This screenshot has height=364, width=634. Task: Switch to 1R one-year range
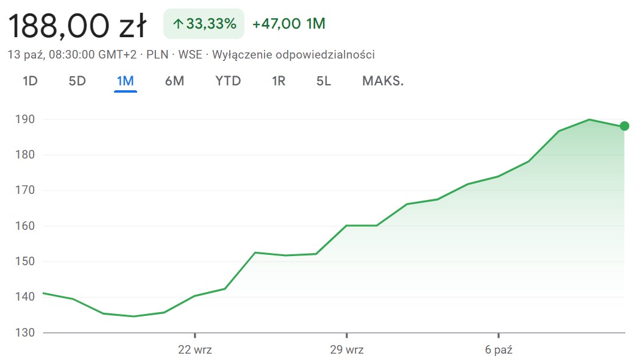[279, 81]
